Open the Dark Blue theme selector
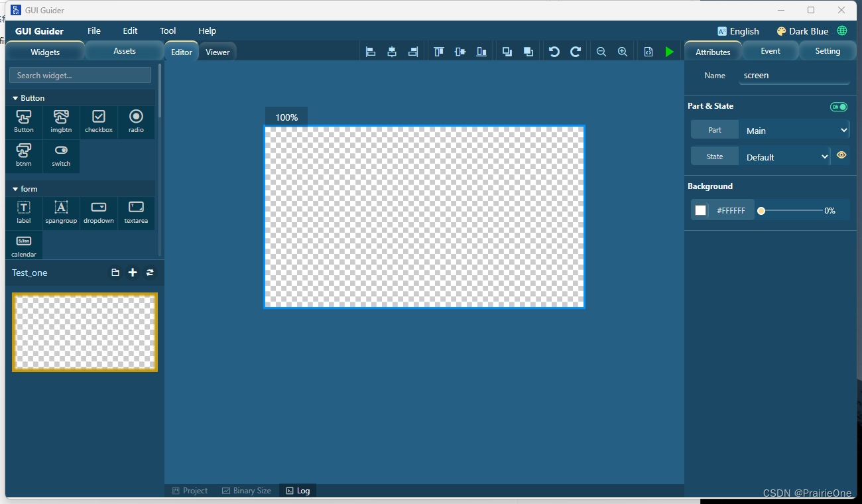 pos(802,31)
